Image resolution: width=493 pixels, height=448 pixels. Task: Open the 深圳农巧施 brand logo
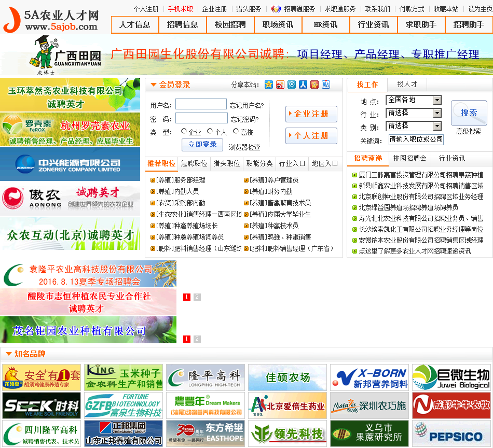[369, 405]
